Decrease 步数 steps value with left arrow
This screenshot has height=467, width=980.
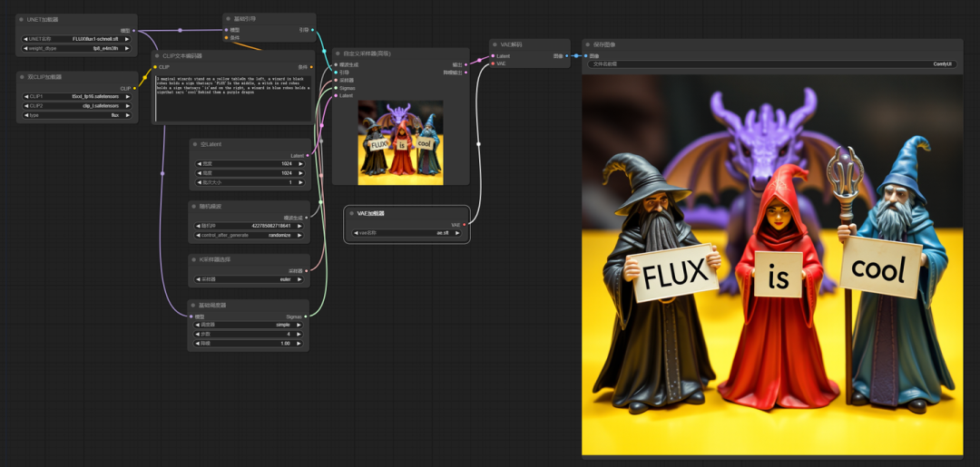(198, 334)
